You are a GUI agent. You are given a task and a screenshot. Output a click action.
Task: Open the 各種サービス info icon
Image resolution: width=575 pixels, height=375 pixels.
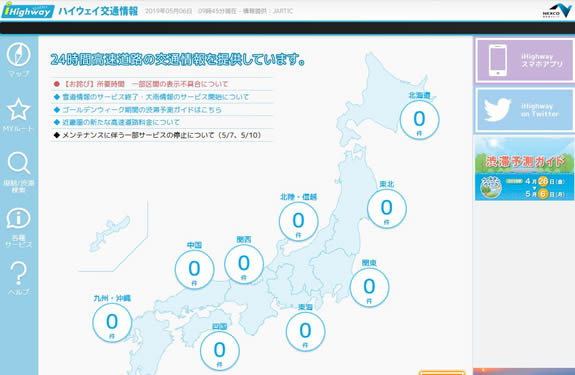pos(18,219)
